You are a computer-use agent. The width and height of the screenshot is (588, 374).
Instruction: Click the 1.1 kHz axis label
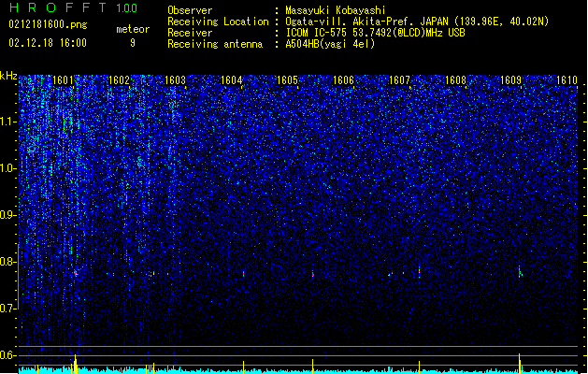tap(8, 122)
